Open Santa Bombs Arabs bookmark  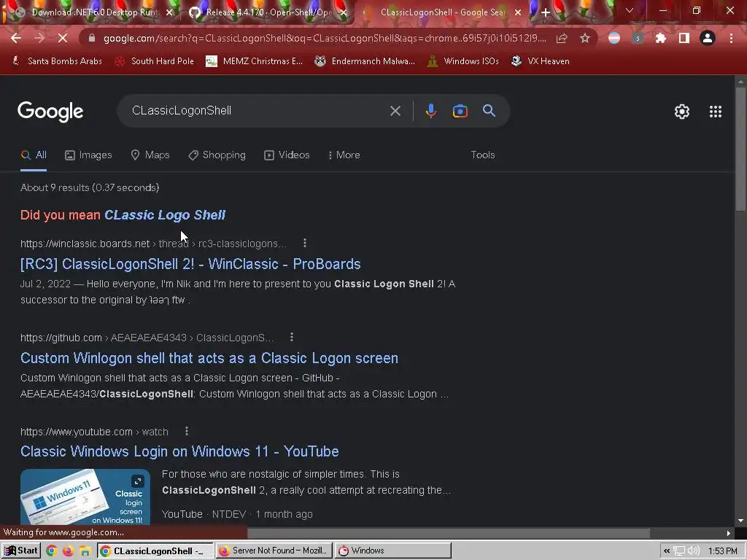tap(57, 61)
